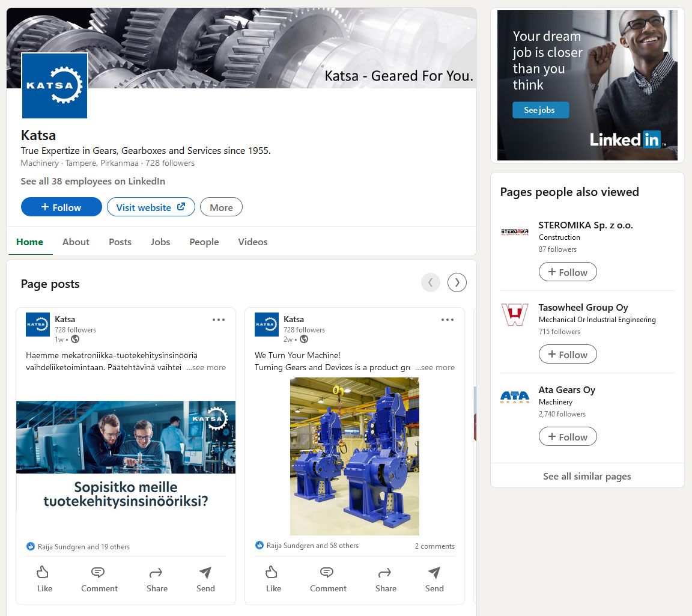Send the first Katsa post
Viewport: 692px width, 616px height.
(x=205, y=579)
